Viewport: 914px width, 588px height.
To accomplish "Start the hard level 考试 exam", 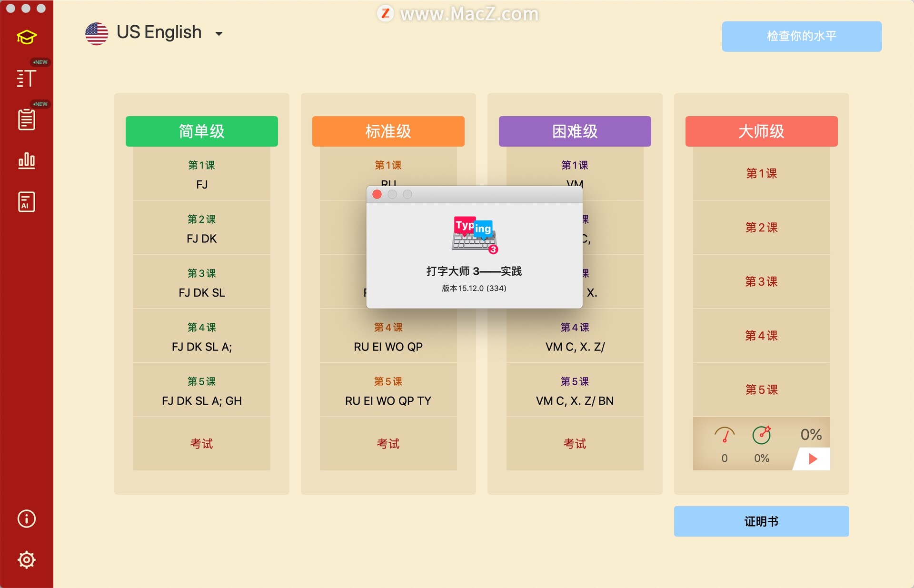I will click(x=575, y=444).
